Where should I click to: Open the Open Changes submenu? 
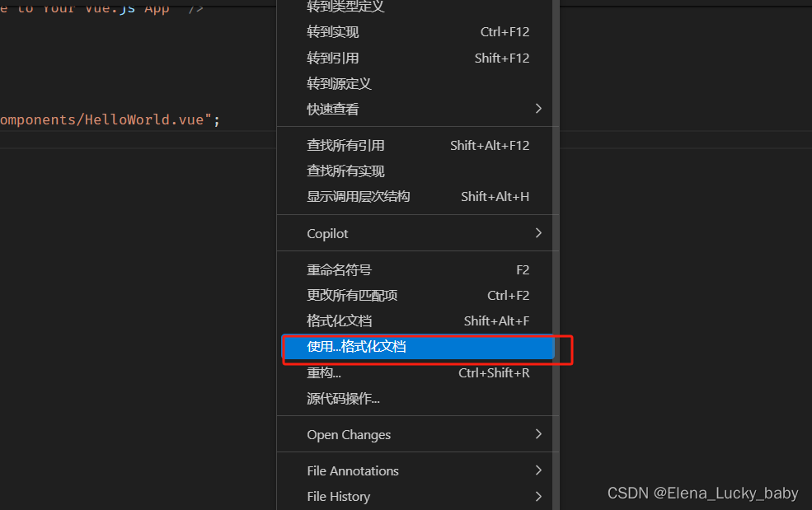point(417,435)
